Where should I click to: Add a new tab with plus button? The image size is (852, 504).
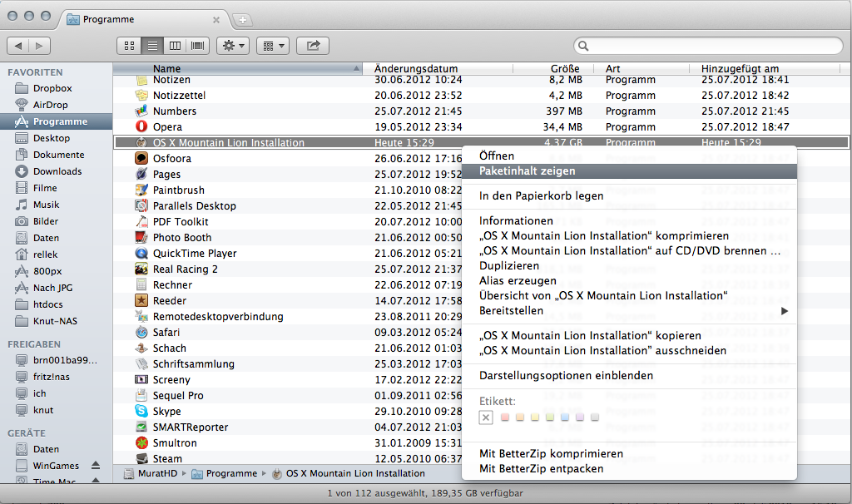242,20
